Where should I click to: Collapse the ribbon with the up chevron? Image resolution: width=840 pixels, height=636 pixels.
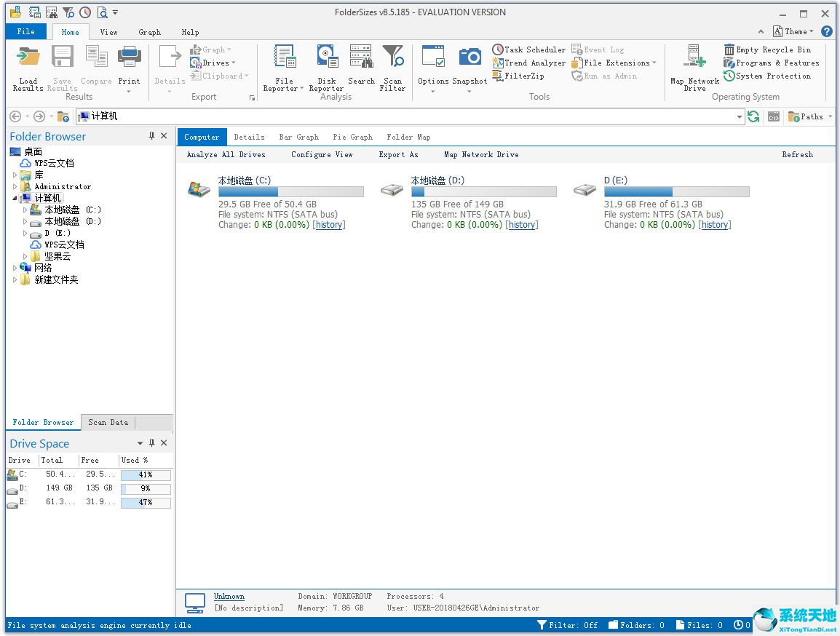click(x=761, y=31)
